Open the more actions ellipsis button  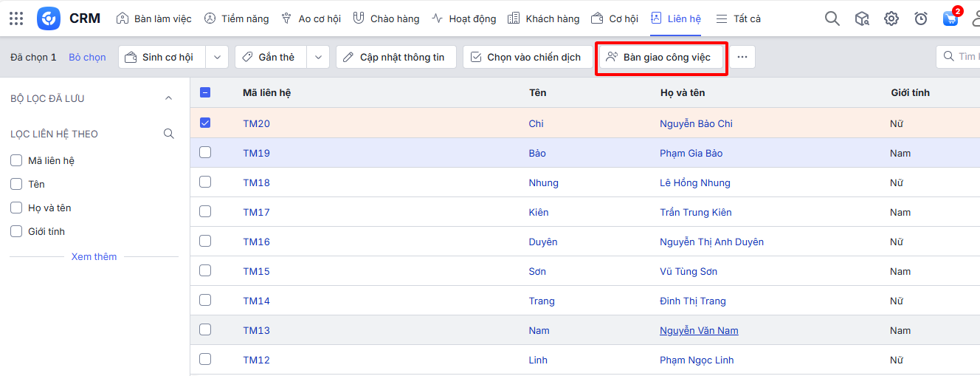click(742, 57)
